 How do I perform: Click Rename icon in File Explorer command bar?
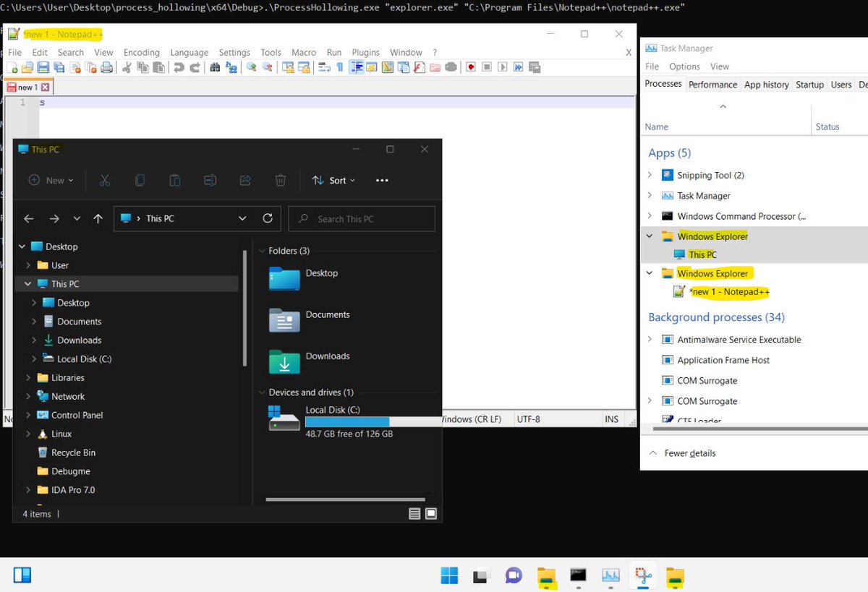point(210,181)
